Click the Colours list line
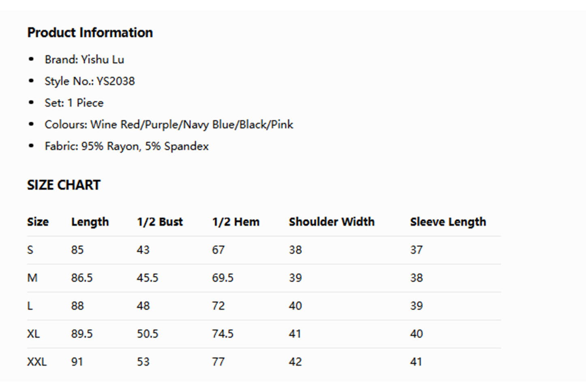The image size is (586, 392). point(169,124)
